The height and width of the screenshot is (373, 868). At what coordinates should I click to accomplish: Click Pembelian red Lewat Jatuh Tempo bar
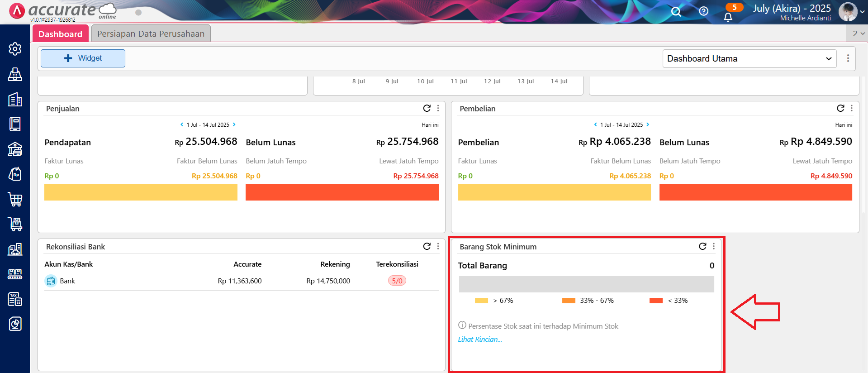tap(756, 192)
